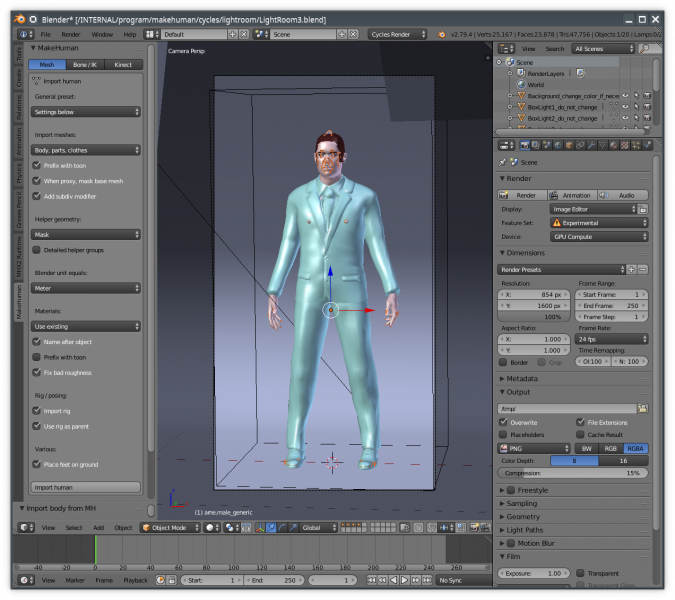Disable the Overwrite output checkbox

click(503, 422)
